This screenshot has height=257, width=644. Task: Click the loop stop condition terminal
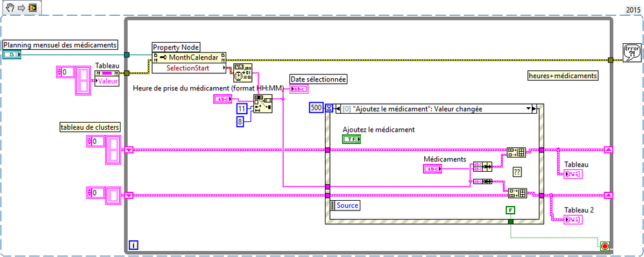pos(604,247)
